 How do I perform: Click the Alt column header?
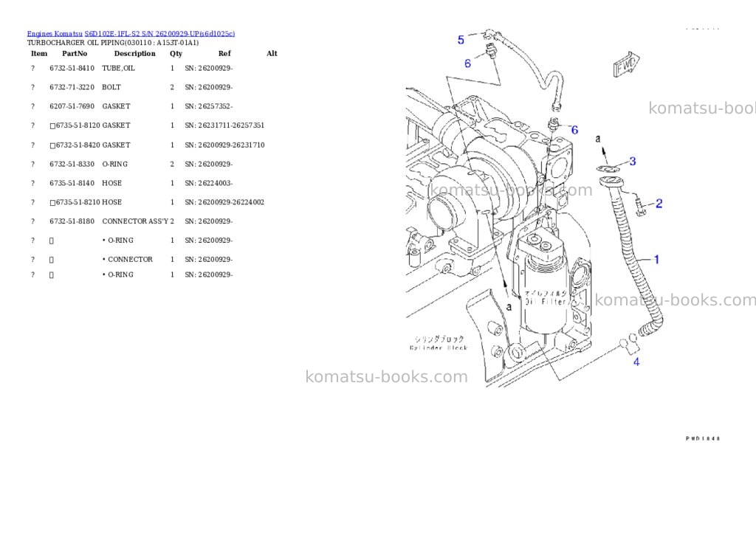tap(272, 53)
